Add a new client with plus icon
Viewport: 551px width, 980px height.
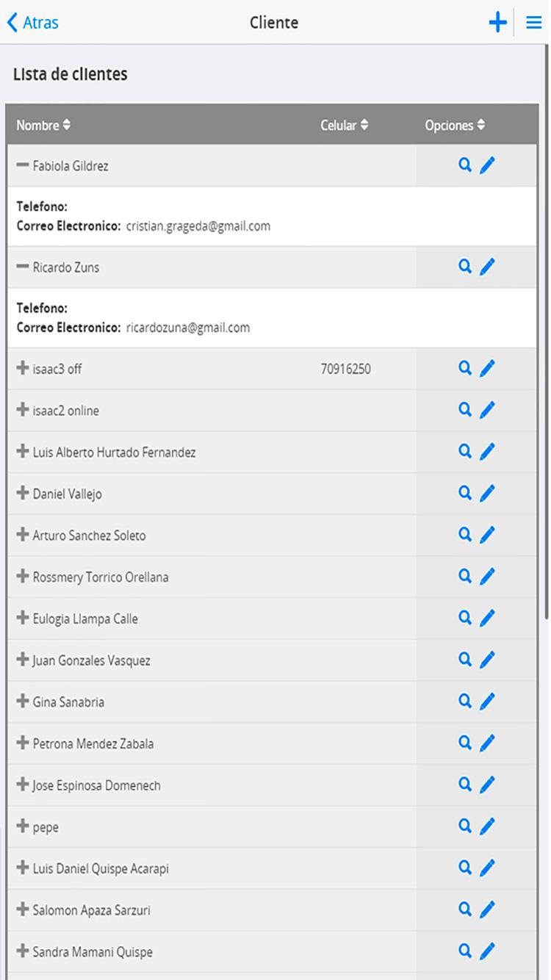pos(498,23)
